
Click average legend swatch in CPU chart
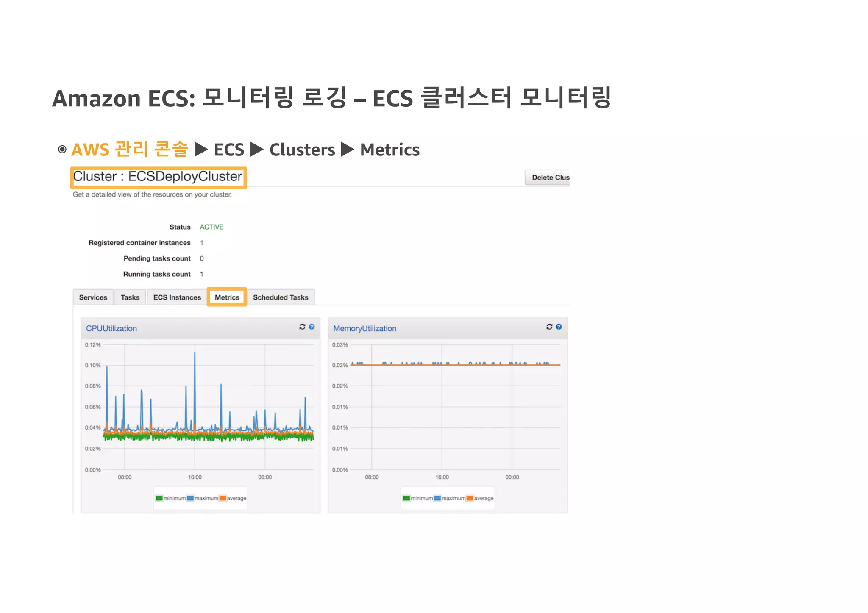click(223, 498)
